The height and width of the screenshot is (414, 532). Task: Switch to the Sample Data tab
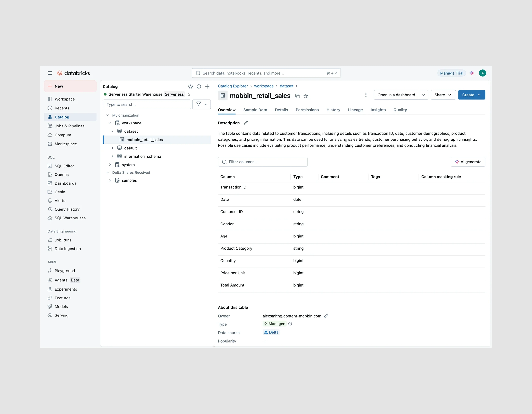pos(255,110)
